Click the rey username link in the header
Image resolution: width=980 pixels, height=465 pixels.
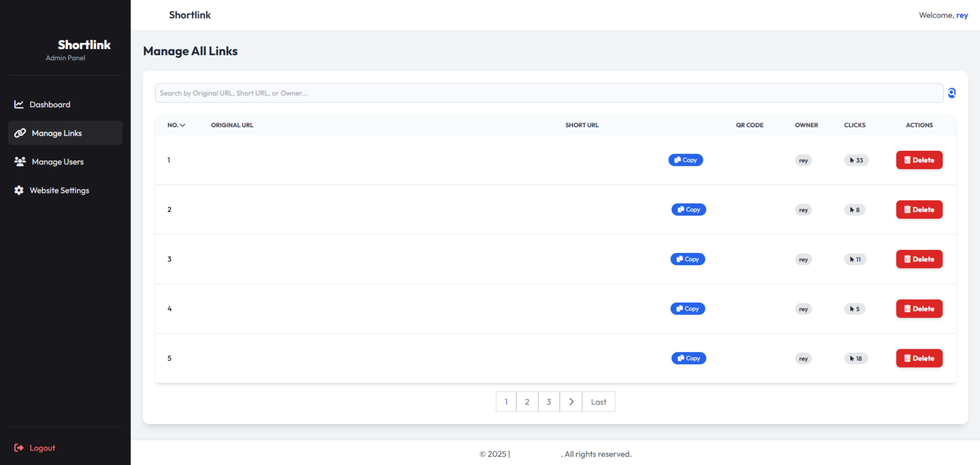pos(962,15)
